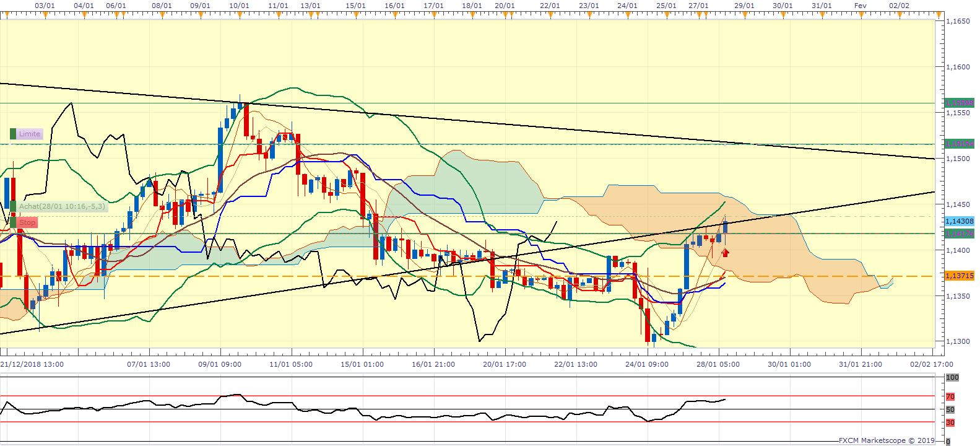This screenshot has width=980, height=446.
Task: Click the orange day marker under 15/01
Action: (x=356, y=15)
